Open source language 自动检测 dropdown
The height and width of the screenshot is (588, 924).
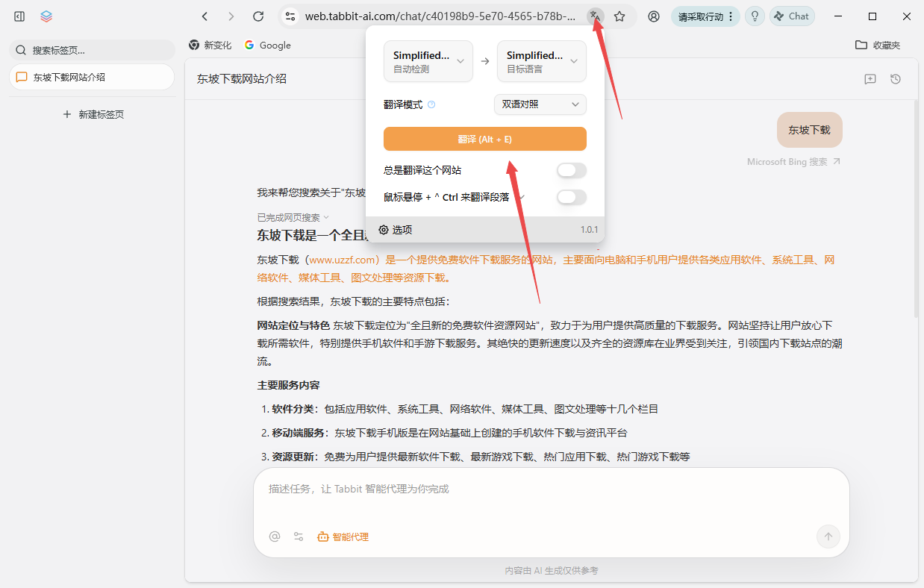click(428, 61)
